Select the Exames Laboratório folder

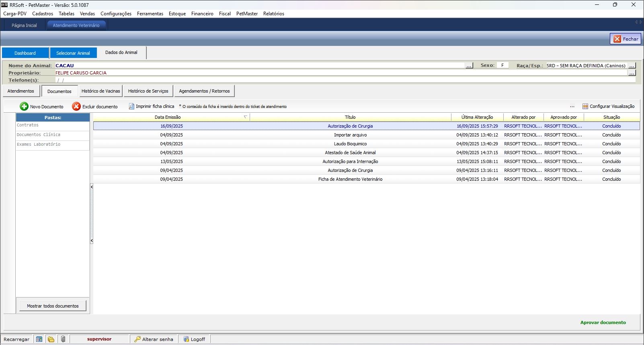pyautogui.click(x=39, y=145)
